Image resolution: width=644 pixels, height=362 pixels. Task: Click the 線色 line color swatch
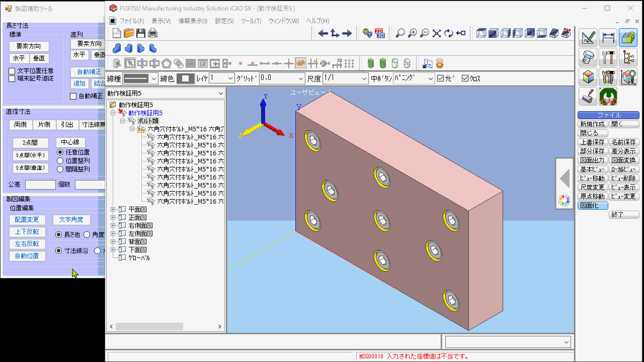coord(186,78)
